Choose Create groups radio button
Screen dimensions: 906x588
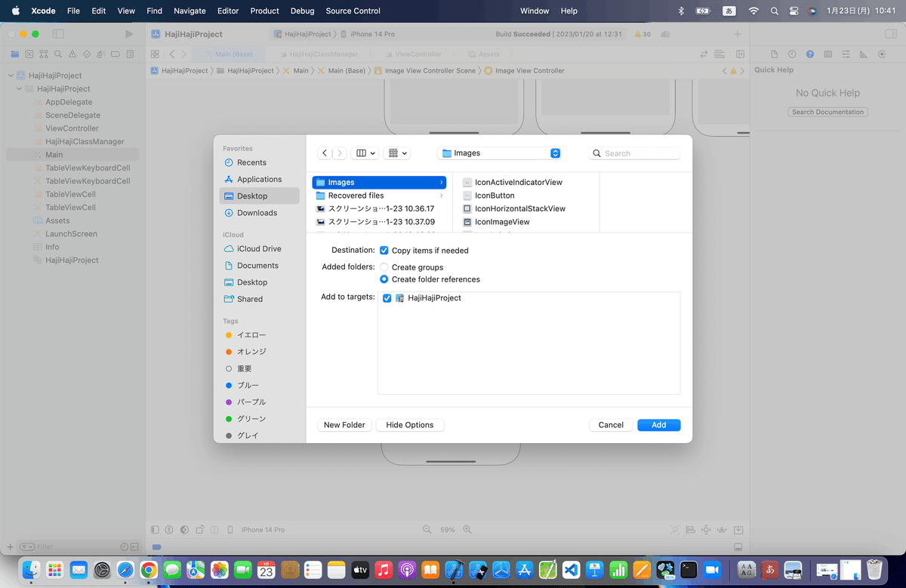coord(384,267)
